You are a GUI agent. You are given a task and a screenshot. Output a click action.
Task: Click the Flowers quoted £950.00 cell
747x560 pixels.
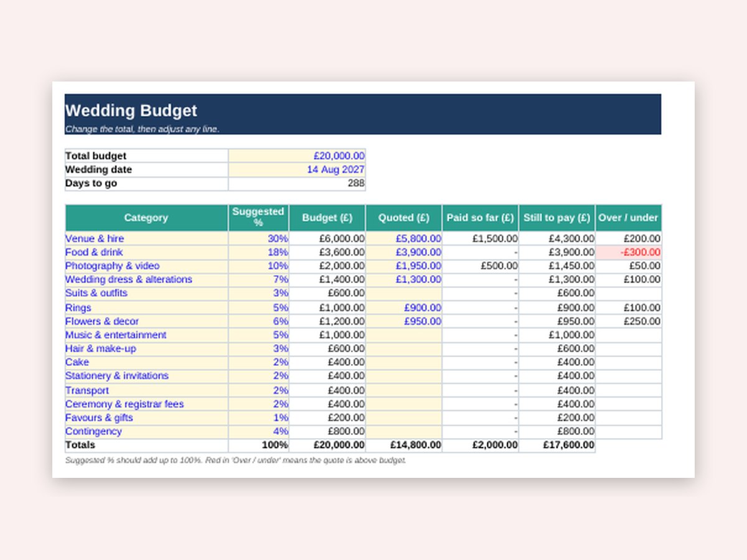404,321
